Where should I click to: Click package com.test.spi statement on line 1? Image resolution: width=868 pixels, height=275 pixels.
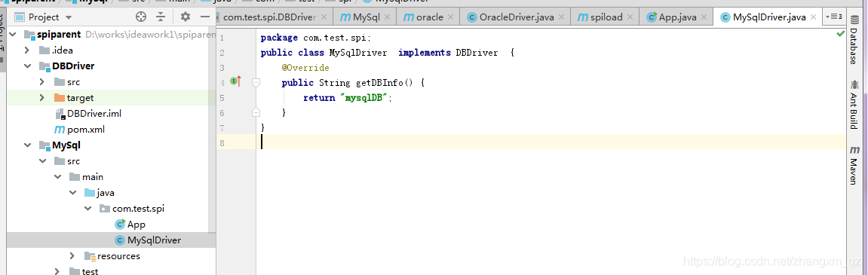316,38
